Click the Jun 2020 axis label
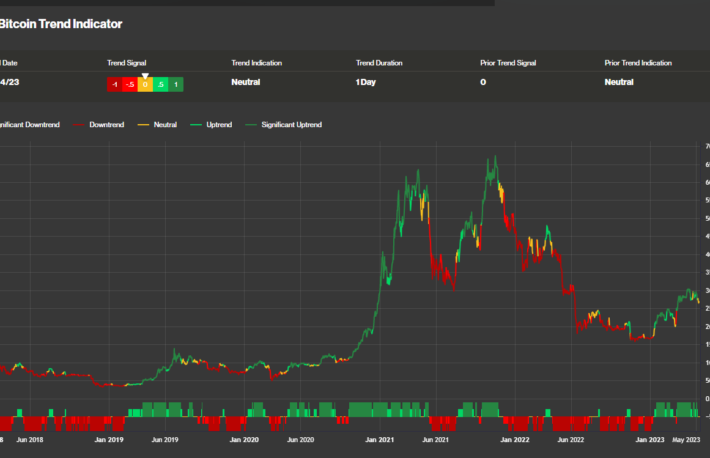 click(x=301, y=439)
